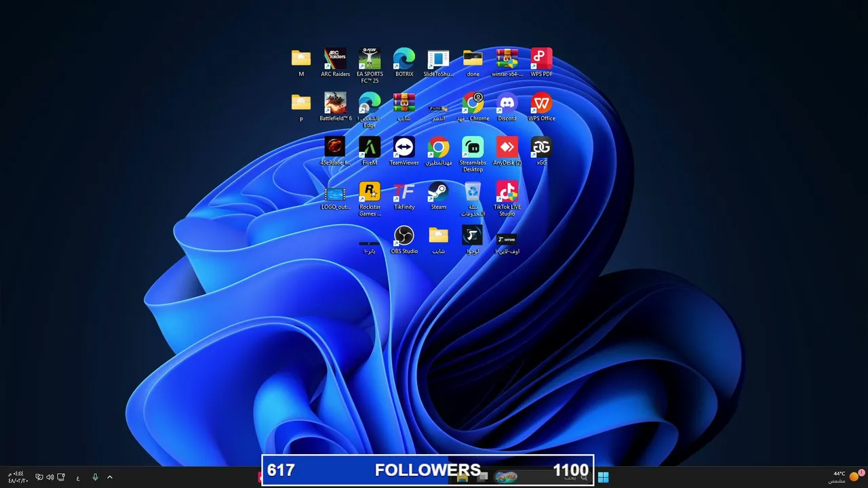Open the Steam shortcut
Screen dimensions: 868x488
click(438, 196)
